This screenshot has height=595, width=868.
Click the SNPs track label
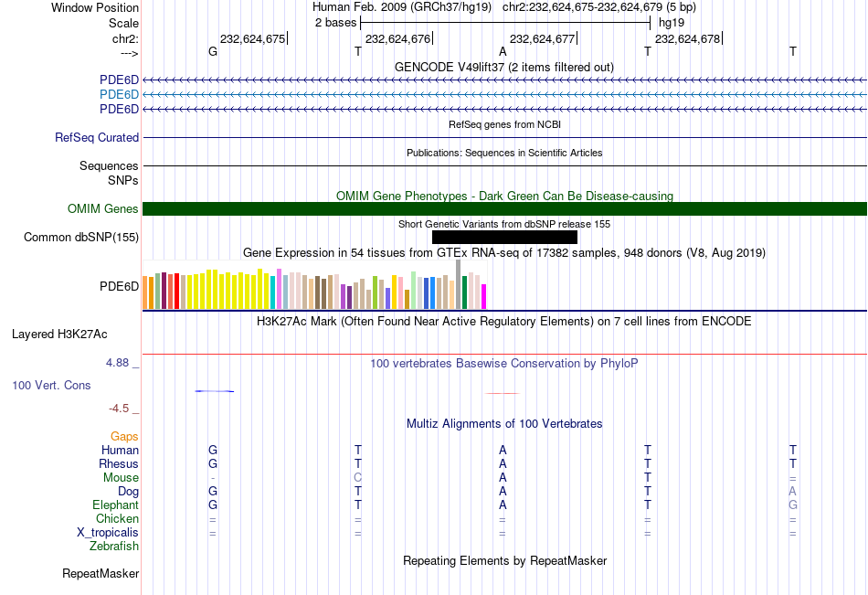[x=123, y=180]
